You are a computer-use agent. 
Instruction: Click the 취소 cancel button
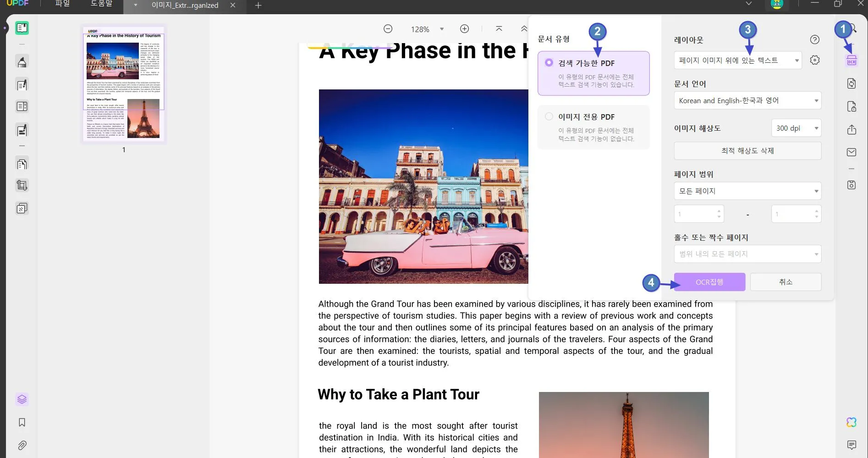(786, 282)
